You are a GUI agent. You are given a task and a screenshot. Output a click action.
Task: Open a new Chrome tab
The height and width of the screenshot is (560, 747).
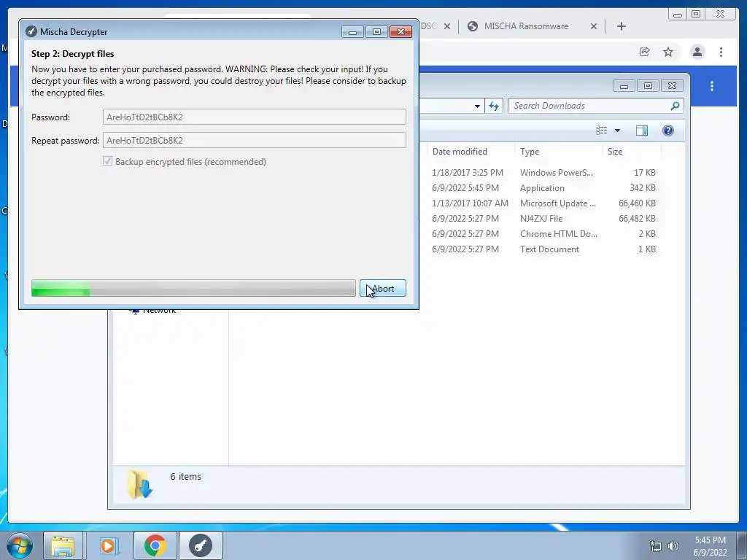[622, 27]
